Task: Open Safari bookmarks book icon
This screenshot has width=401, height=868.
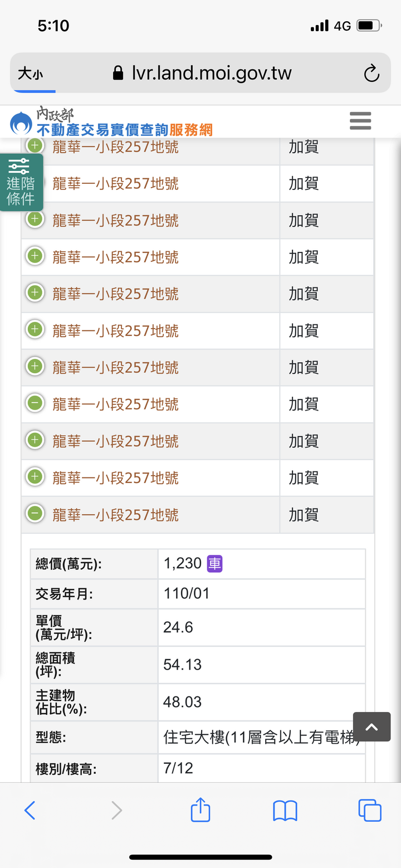Action: (x=285, y=811)
